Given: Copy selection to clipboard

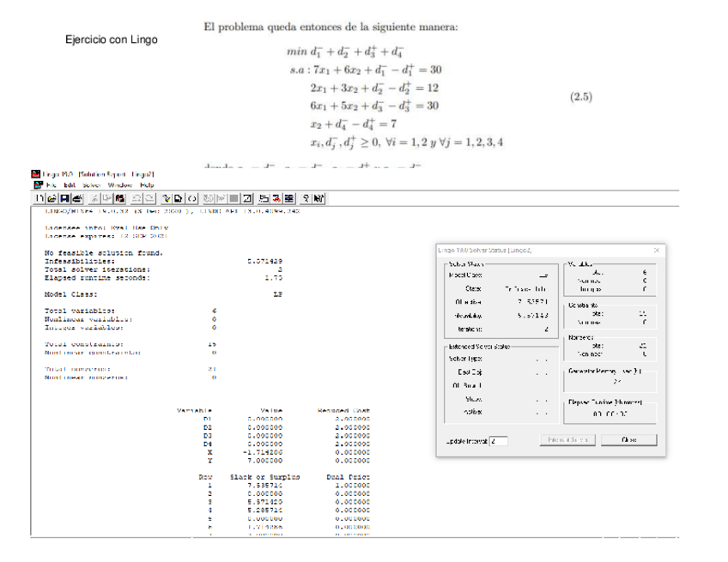Looking at the screenshot, I should [106, 198].
